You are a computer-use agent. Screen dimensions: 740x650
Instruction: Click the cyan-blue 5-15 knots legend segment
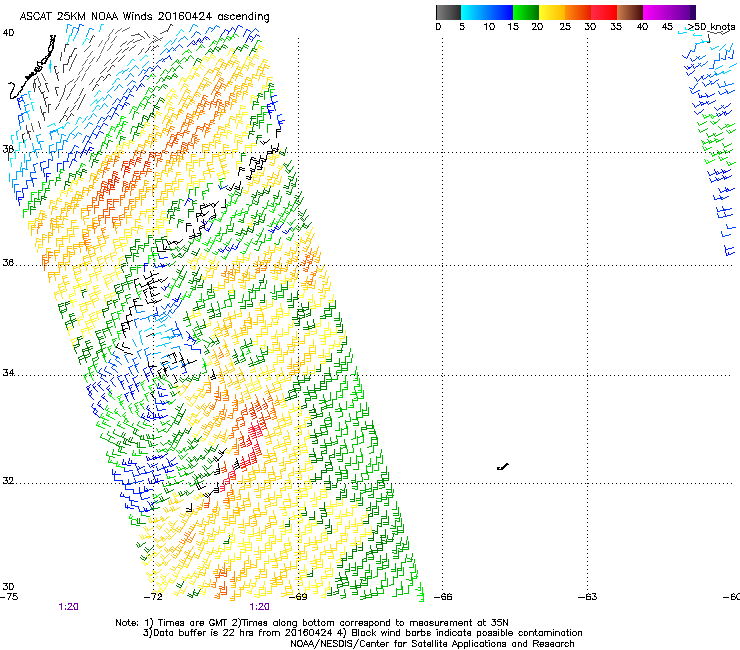(487, 12)
